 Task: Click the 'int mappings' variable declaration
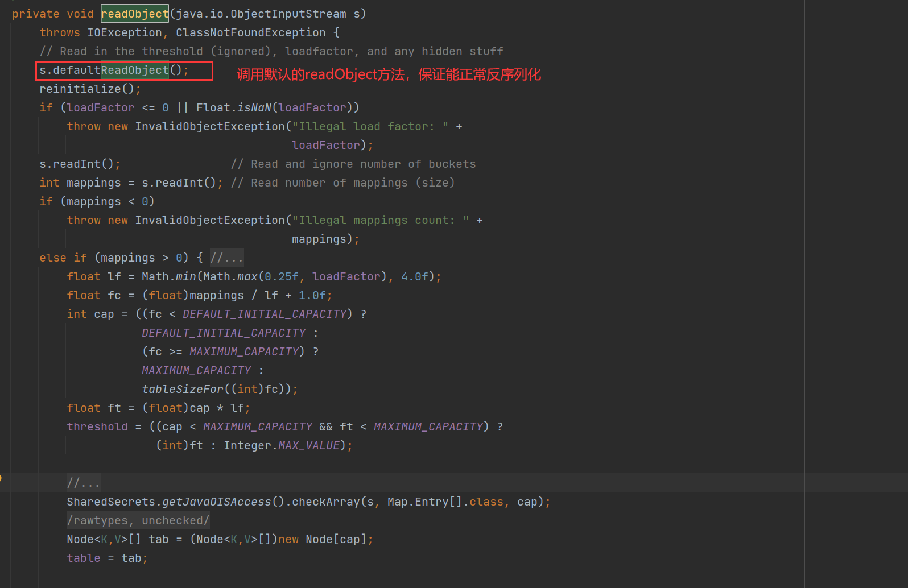[80, 183]
